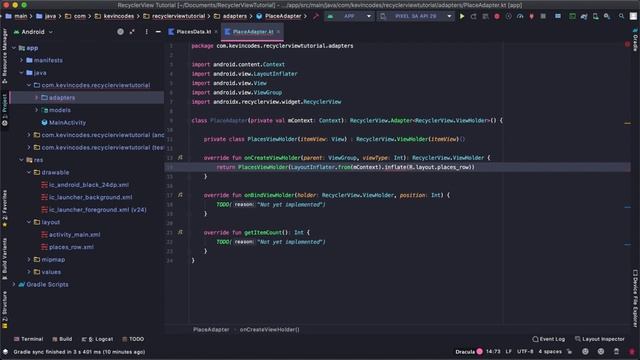Toggle the 2: Favorites side panel

tap(4, 209)
